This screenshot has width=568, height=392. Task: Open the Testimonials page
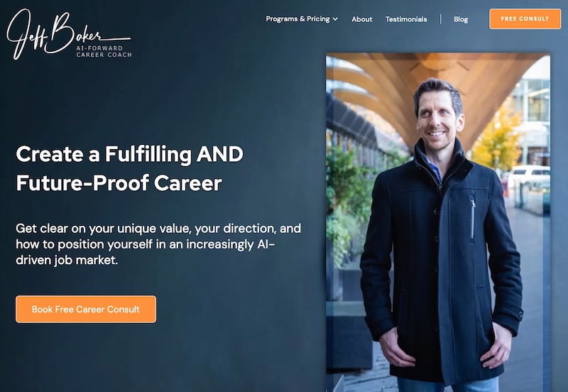406,19
